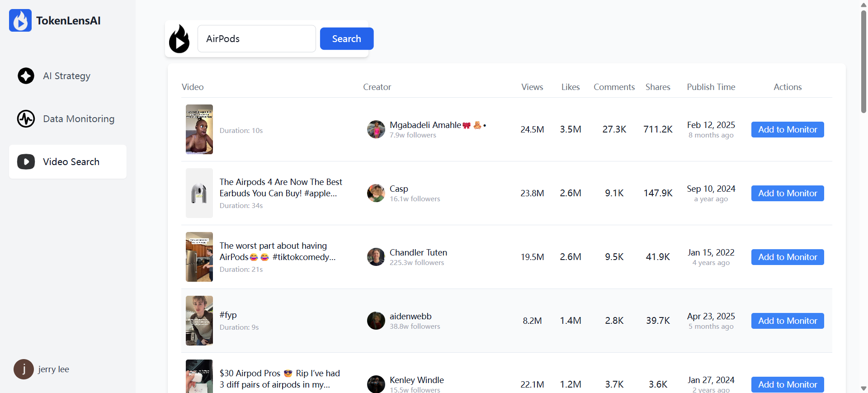Add Casp Airpods 4 video to monitor

(x=788, y=193)
